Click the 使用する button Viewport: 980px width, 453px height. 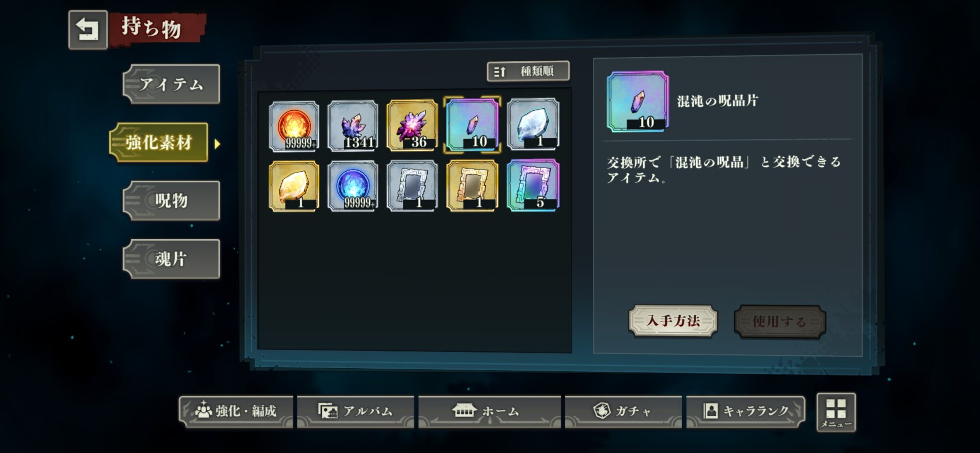coord(780,322)
